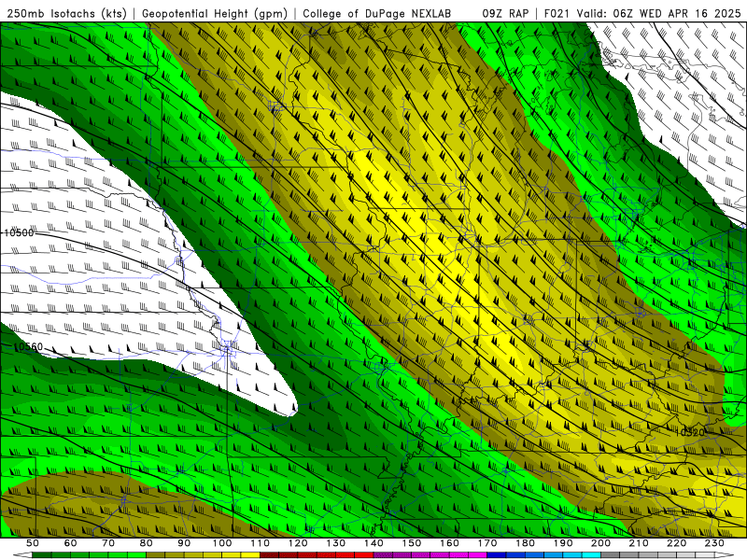The image size is (747, 560).
Task: Click the 90 kts legend label
Action: pos(184,543)
